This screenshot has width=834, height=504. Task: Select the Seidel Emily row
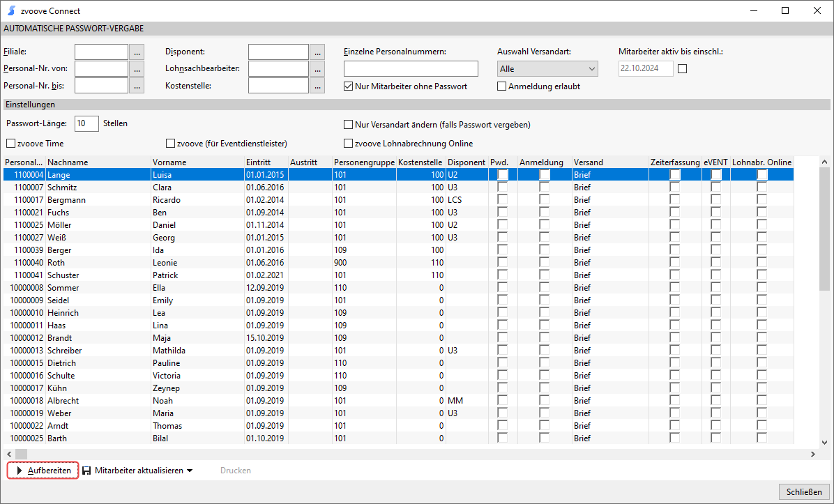[398, 300]
